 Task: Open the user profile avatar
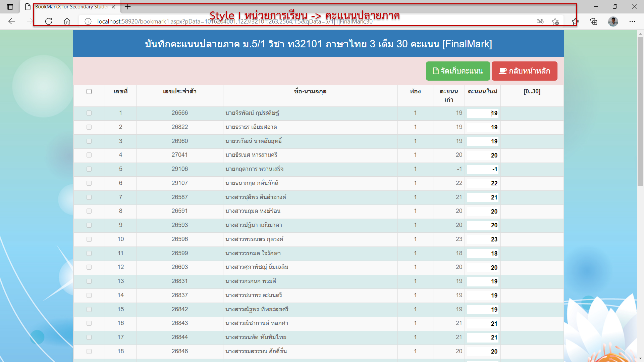(x=613, y=21)
